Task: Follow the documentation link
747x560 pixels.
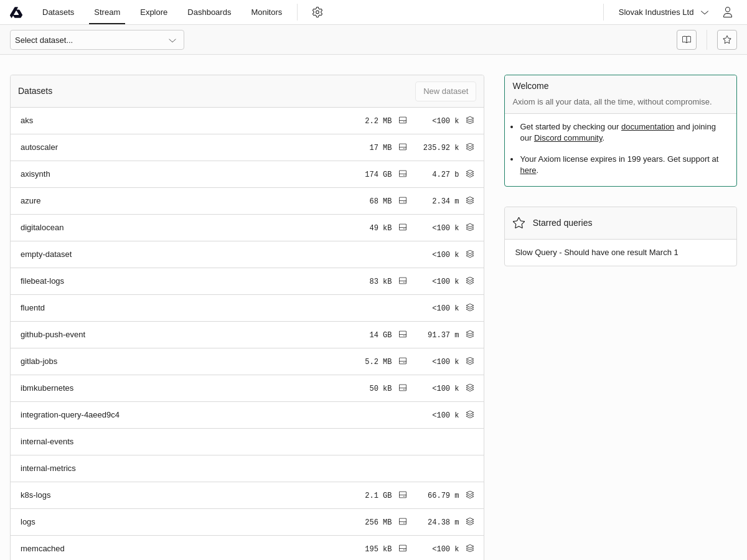Action: point(647,127)
